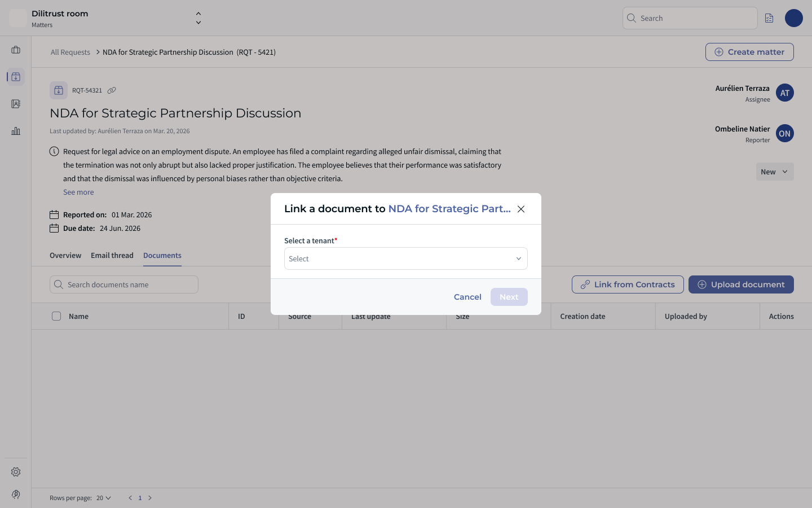Image resolution: width=812 pixels, height=508 pixels.
Task: Copy the RQT-54321 link icon
Action: [x=112, y=90]
